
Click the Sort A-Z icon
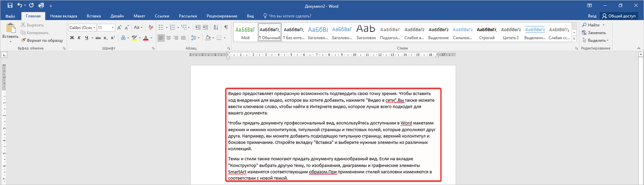(x=216, y=27)
